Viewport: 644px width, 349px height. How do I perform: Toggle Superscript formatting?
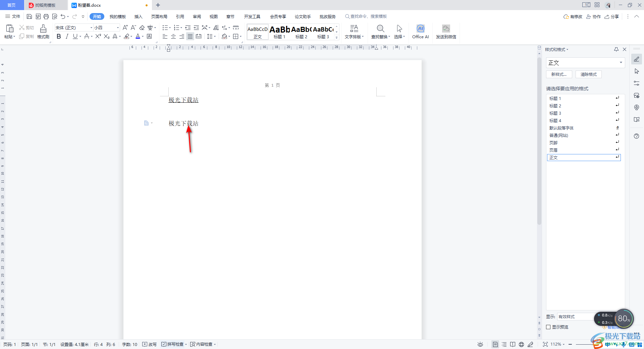98,36
